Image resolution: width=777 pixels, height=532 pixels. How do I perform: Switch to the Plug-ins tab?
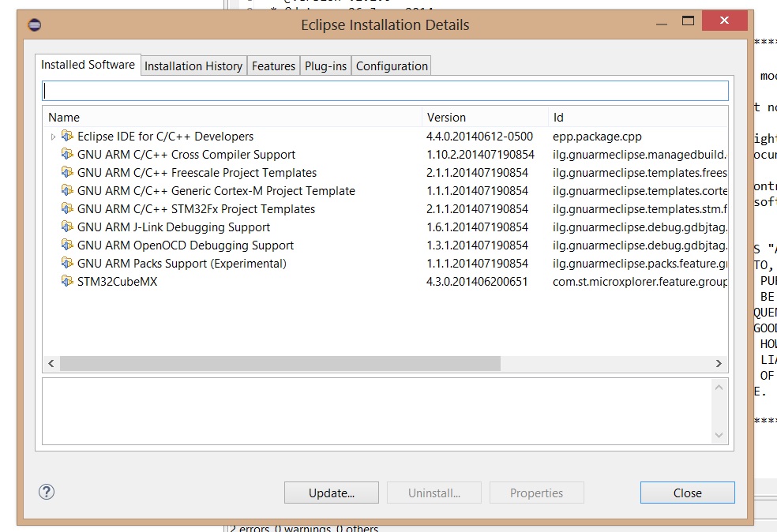[325, 66]
